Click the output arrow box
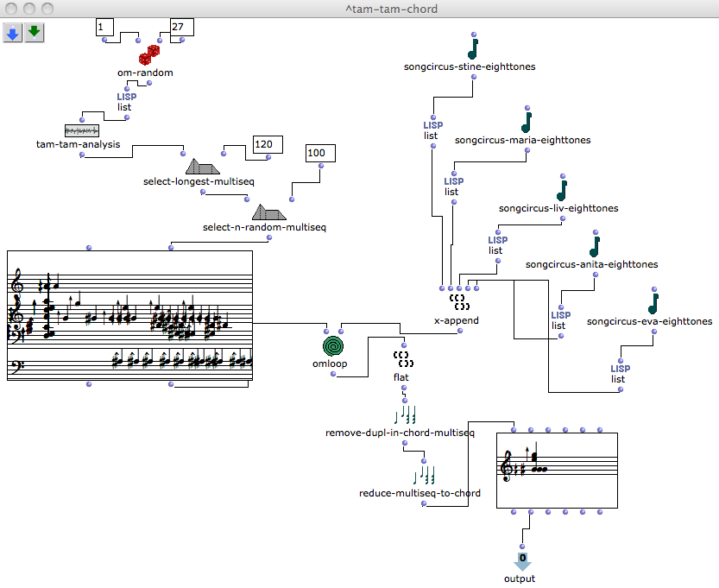This screenshot has height=588, width=719. point(522,561)
